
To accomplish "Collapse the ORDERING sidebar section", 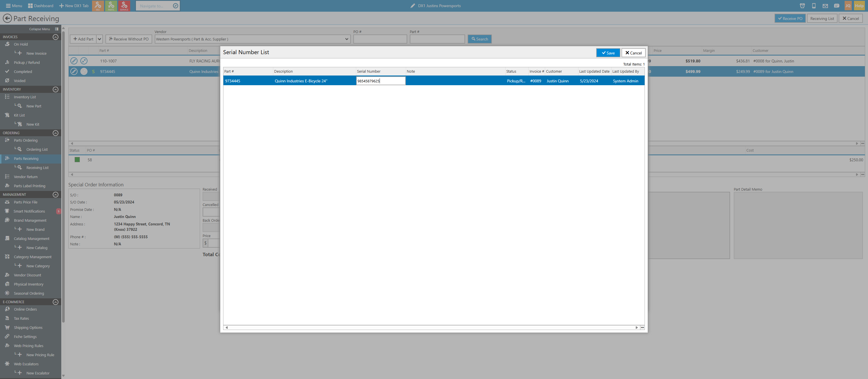I will [x=56, y=133].
